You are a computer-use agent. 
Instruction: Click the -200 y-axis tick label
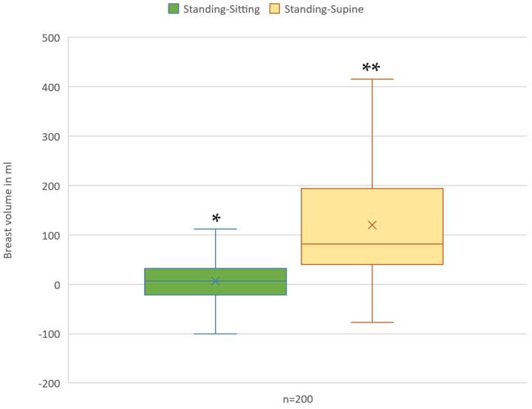50,384
